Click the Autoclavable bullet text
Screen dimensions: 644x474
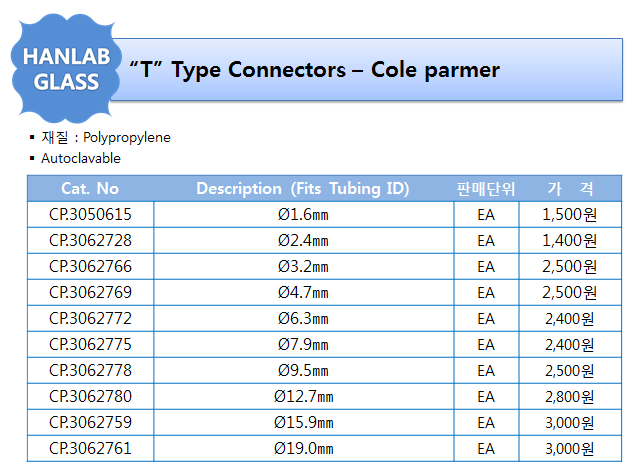[x=81, y=158]
